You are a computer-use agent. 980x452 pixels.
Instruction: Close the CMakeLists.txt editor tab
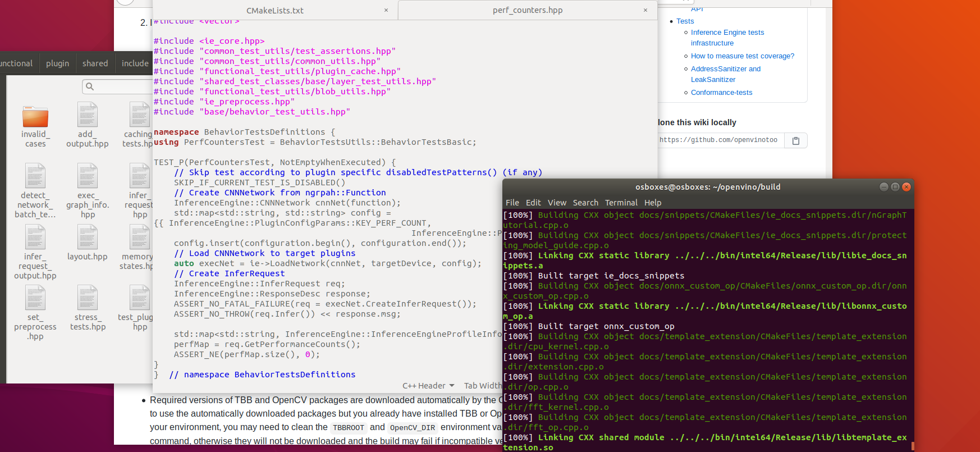(386, 10)
